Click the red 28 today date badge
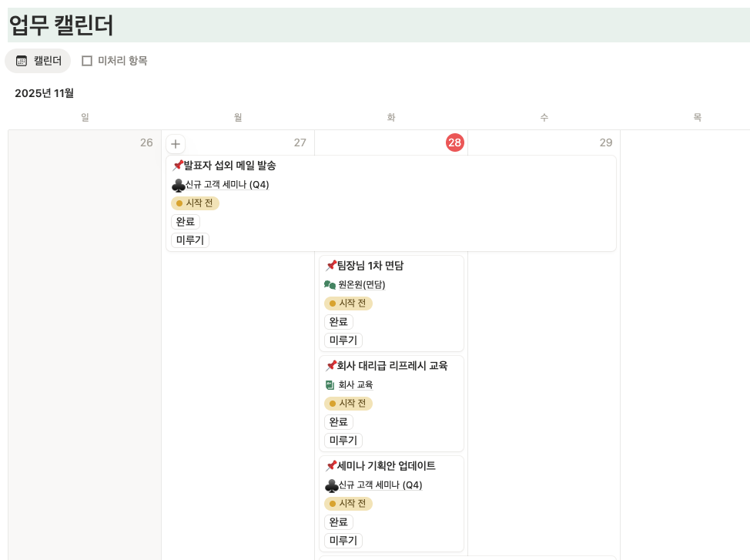750x560 pixels. [454, 143]
